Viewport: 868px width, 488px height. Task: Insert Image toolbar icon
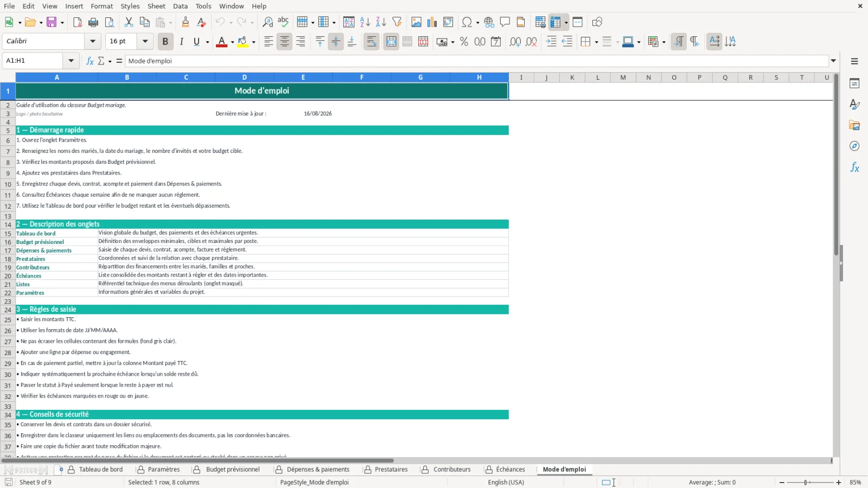coord(416,22)
